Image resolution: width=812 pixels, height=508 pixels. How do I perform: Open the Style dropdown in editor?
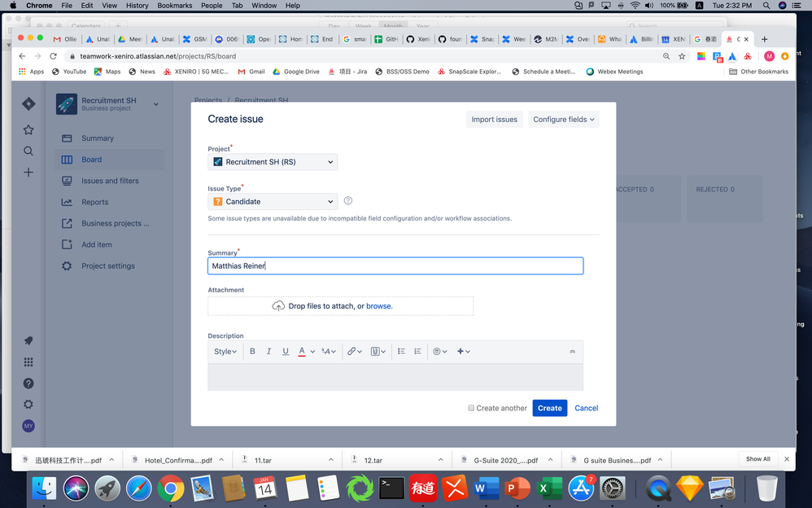pyautogui.click(x=225, y=352)
